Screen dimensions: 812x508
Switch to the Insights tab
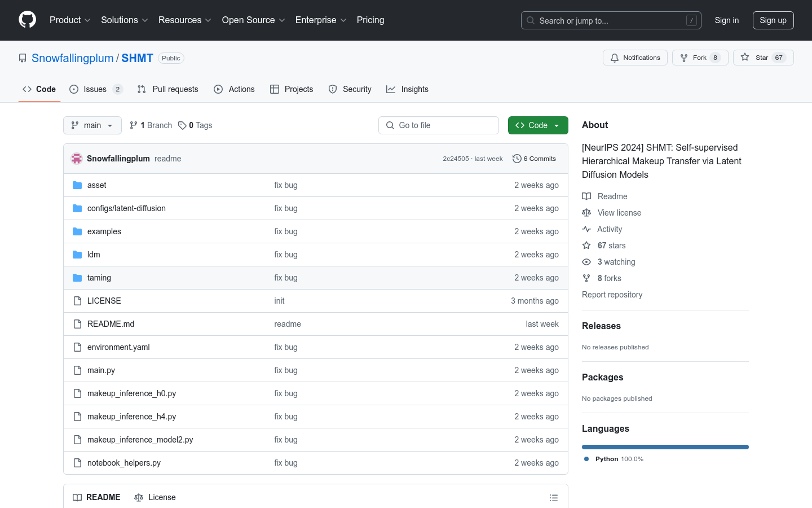(407, 89)
